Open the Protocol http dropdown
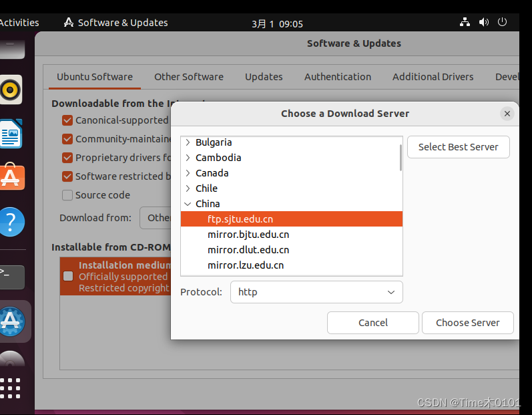Viewport: 532px width, 415px height. point(316,292)
